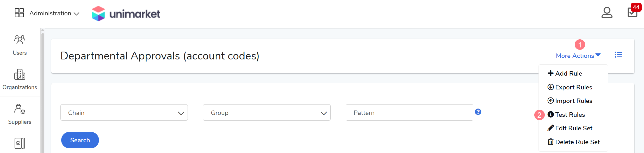Open the tasks icon with 44 badge
The image size is (644, 153).
632,12
